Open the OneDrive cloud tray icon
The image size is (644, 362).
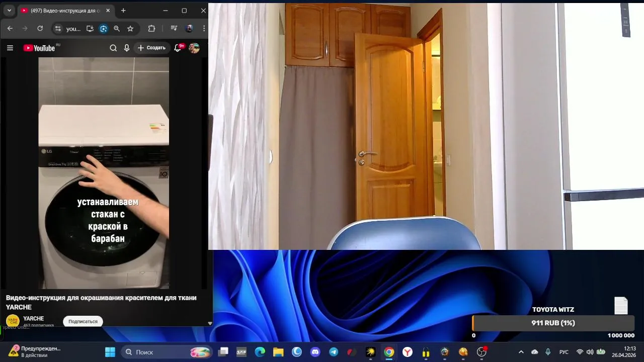534,352
